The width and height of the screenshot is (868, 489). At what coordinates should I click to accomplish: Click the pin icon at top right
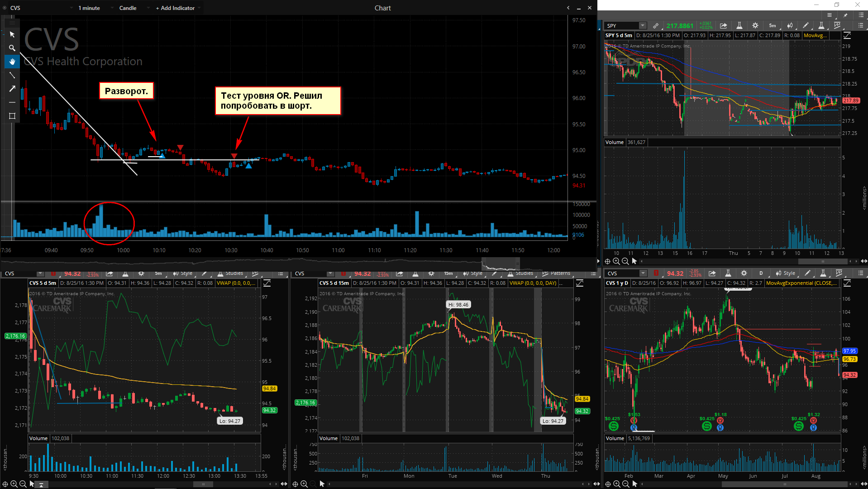tap(845, 15)
